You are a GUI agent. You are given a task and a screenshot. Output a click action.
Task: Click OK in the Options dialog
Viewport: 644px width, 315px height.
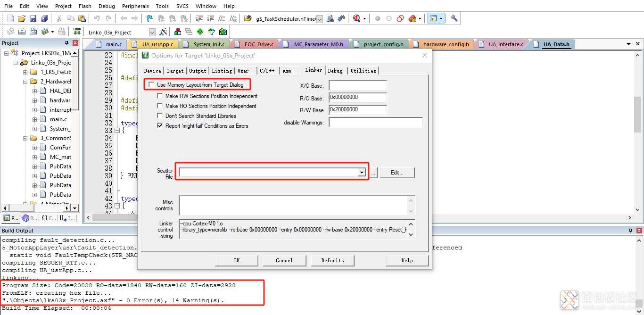tap(237, 260)
